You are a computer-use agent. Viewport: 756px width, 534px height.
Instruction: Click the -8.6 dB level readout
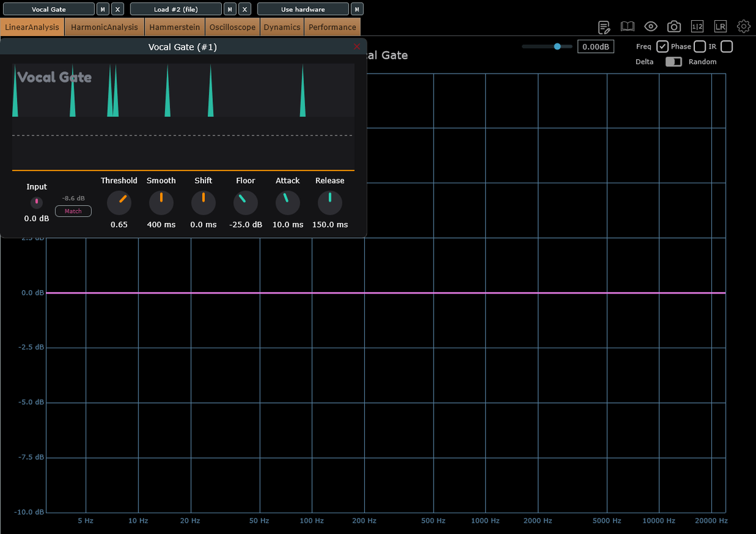tap(73, 198)
